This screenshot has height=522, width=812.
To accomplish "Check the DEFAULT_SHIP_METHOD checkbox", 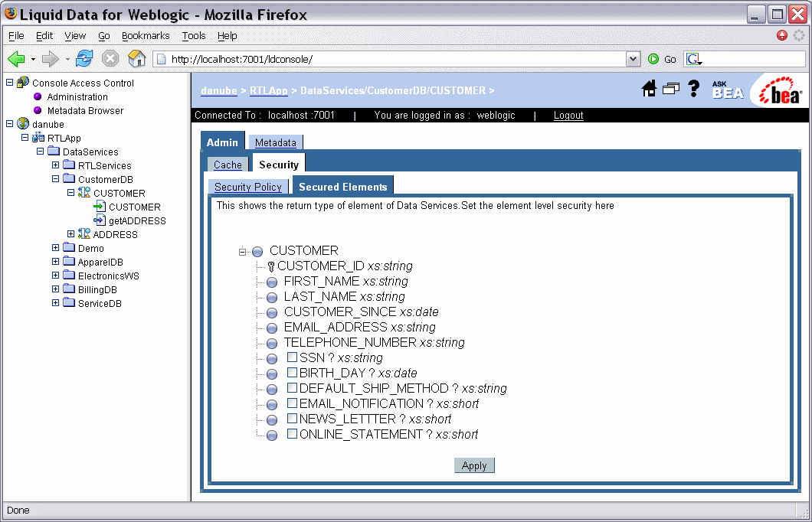I will click(x=292, y=387).
